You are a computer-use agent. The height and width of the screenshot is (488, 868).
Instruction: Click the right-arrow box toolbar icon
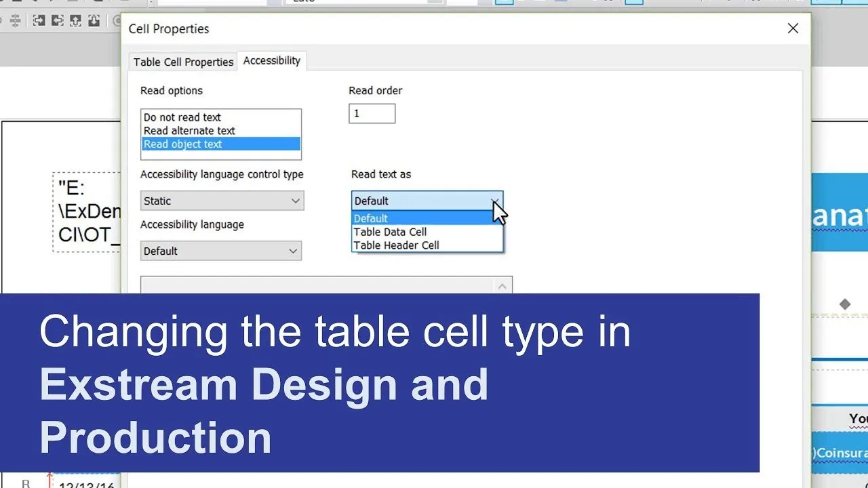39,20
